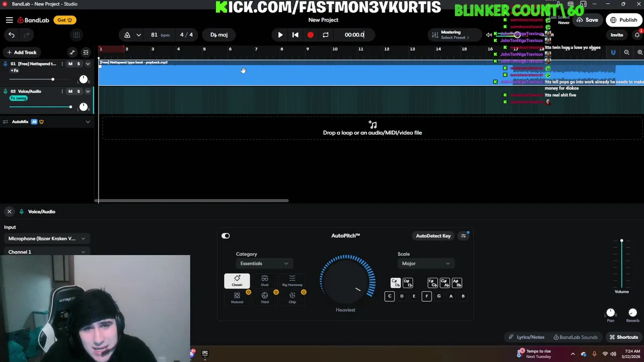
Task: Toggle the AutoPitch power switch
Action: 225,236
